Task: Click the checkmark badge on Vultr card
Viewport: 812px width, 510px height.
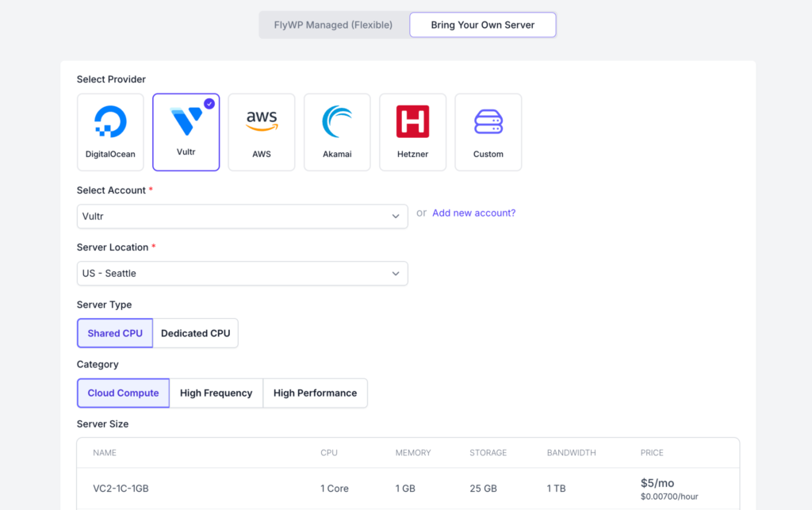Action: (x=209, y=104)
